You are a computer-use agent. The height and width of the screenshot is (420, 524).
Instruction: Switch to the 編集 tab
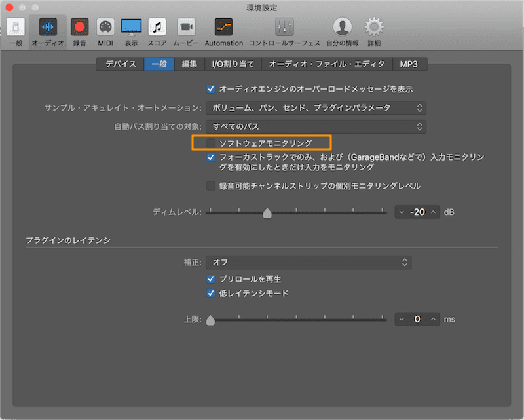[x=189, y=64]
